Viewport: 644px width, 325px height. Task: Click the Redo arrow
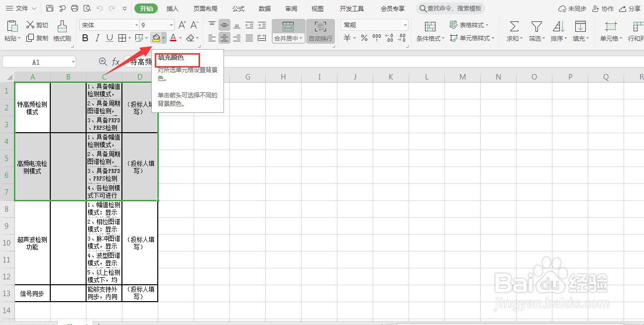pyautogui.click(x=112, y=8)
